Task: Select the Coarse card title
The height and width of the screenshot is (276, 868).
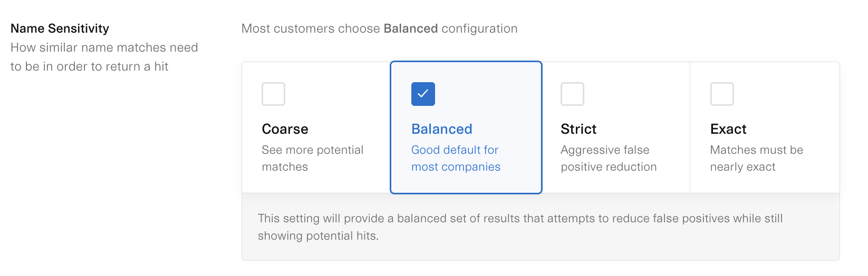Action: point(285,129)
